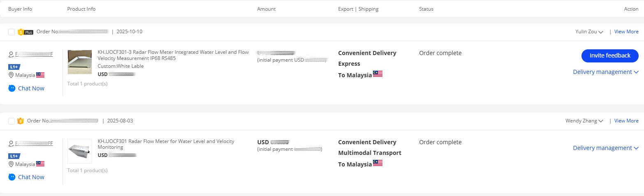Click the Malaysia location pin in first order
This screenshot has width=644, height=196.
pyautogui.click(x=11, y=75)
